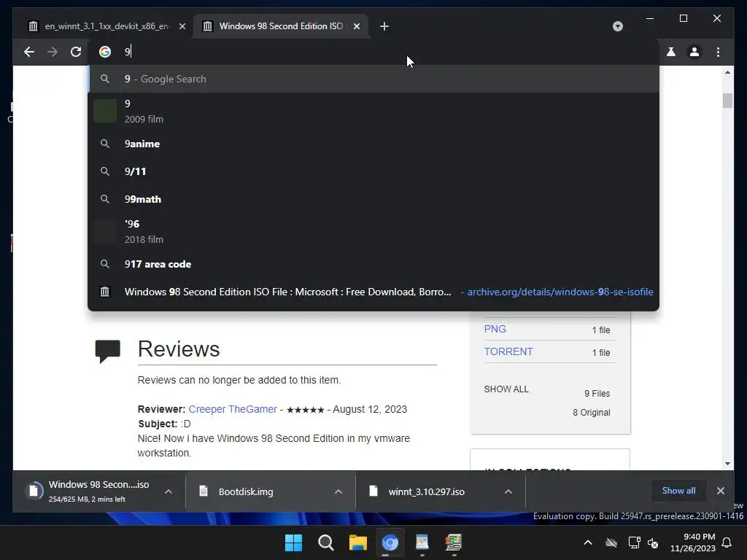Open the clock showing 9:40 PM
The image size is (747, 560).
693,542
